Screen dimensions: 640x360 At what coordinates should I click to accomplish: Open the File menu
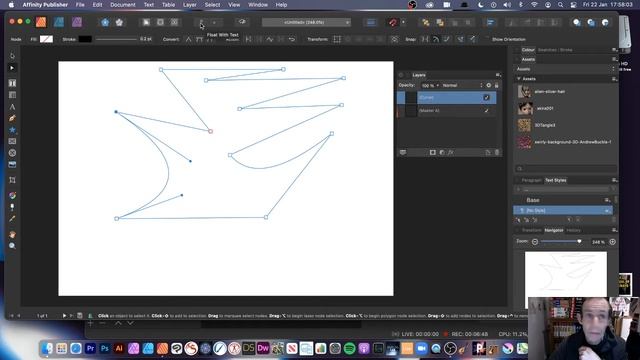coord(80,5)
